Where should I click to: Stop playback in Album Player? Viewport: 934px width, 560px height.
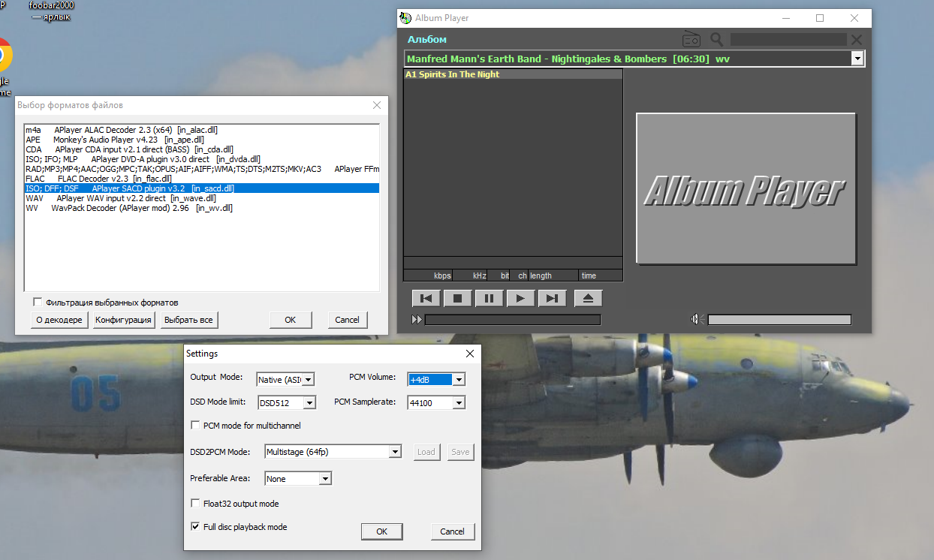coord(457,298)
